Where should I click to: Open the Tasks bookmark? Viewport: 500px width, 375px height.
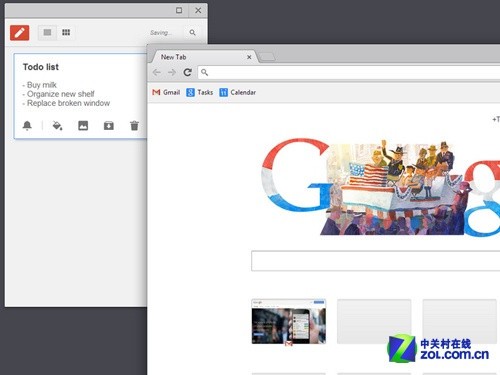coord(200,92)
